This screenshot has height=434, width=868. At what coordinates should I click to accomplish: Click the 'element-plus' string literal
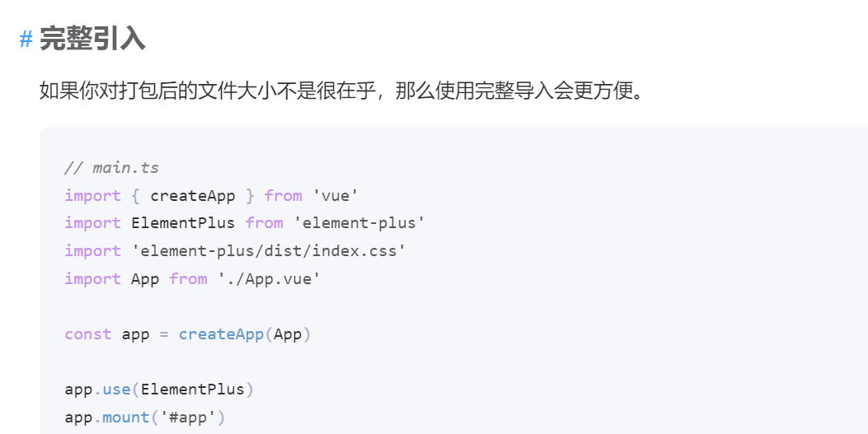(x=359, y=223)
